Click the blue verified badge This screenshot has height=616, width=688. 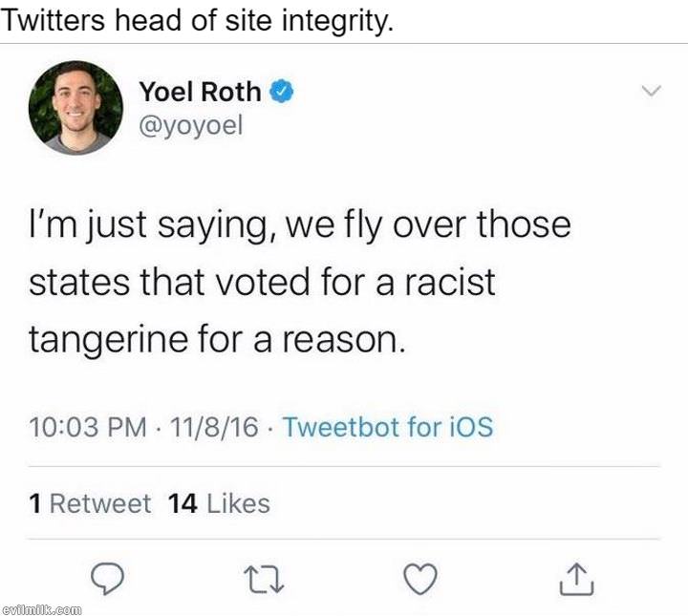click(280, 92)
